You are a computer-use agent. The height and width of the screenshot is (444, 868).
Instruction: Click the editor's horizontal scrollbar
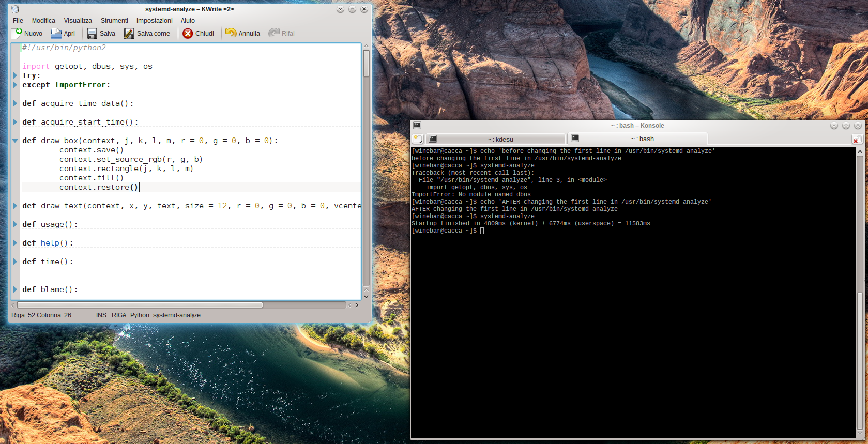click(140, 305)
